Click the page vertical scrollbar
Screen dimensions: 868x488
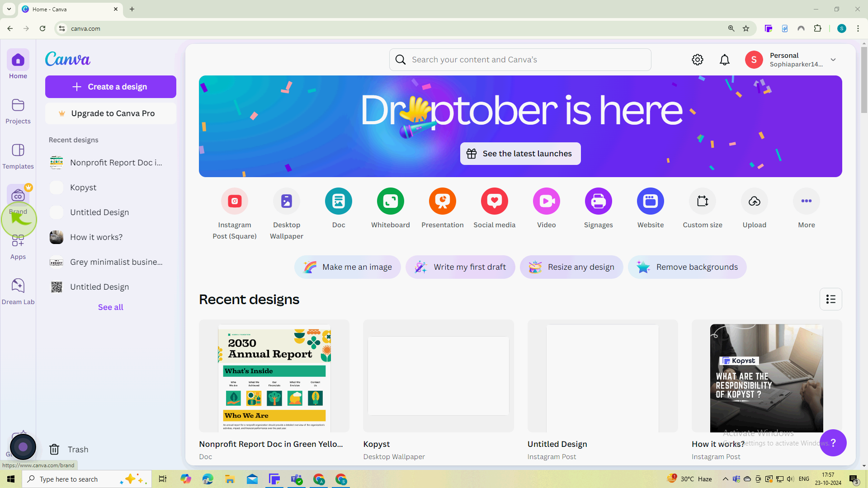click(864, 79)
